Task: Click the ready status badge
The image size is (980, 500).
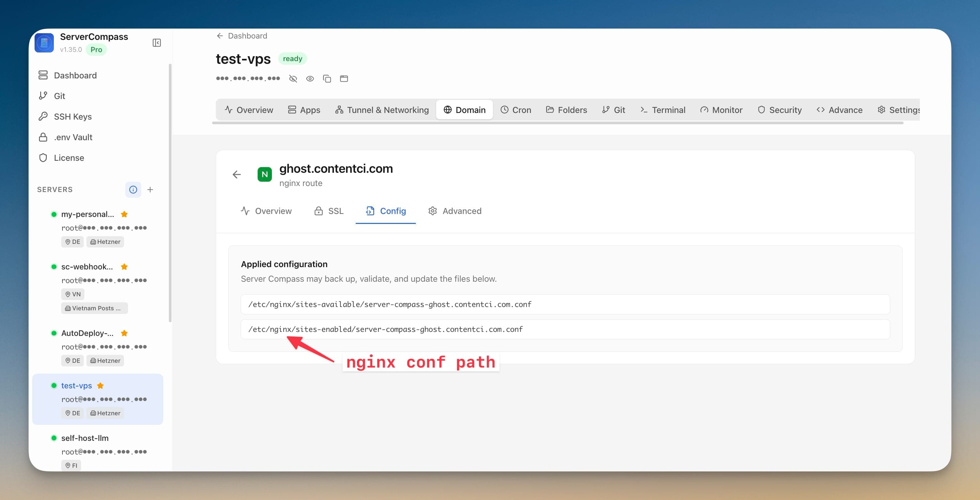Action: coord(293,58)
